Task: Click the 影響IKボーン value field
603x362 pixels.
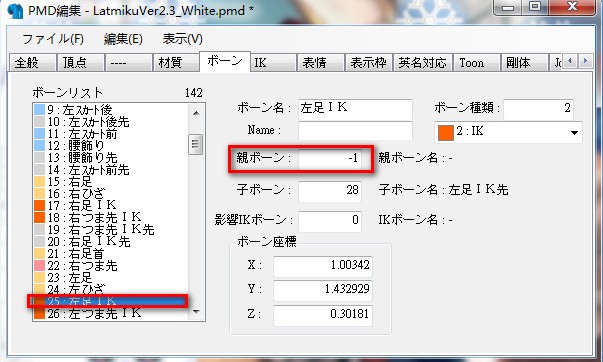Action: 330,221
